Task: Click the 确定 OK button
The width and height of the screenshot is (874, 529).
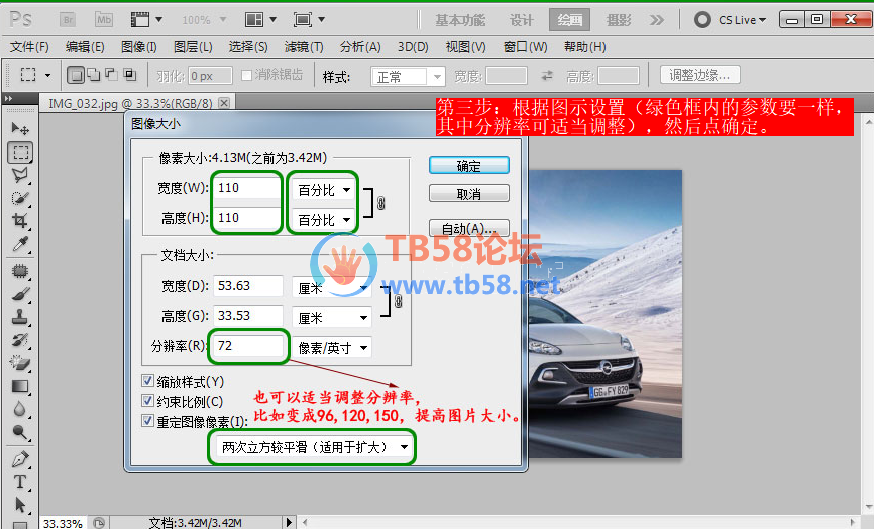Action: tap(469, 166)
